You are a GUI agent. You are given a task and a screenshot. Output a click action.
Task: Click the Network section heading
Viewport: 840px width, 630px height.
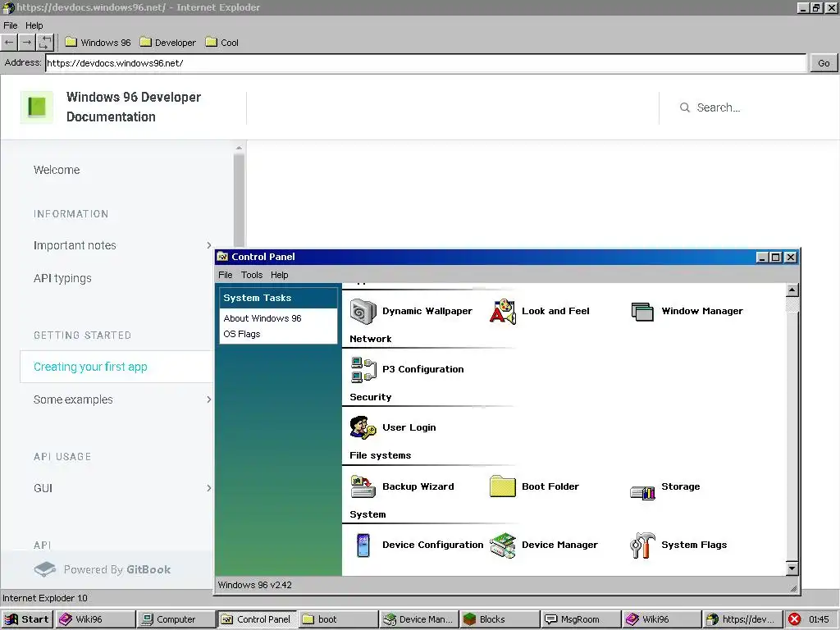tap(371, 339)
